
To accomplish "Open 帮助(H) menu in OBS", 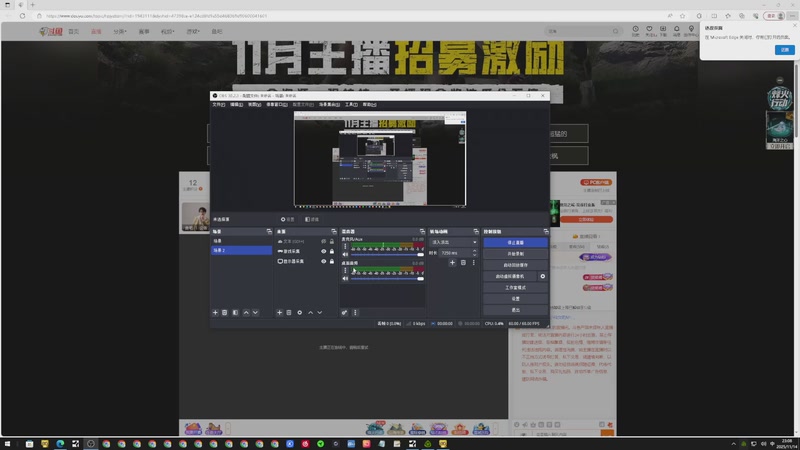I will pyautogui.click(x=369, y=105).
